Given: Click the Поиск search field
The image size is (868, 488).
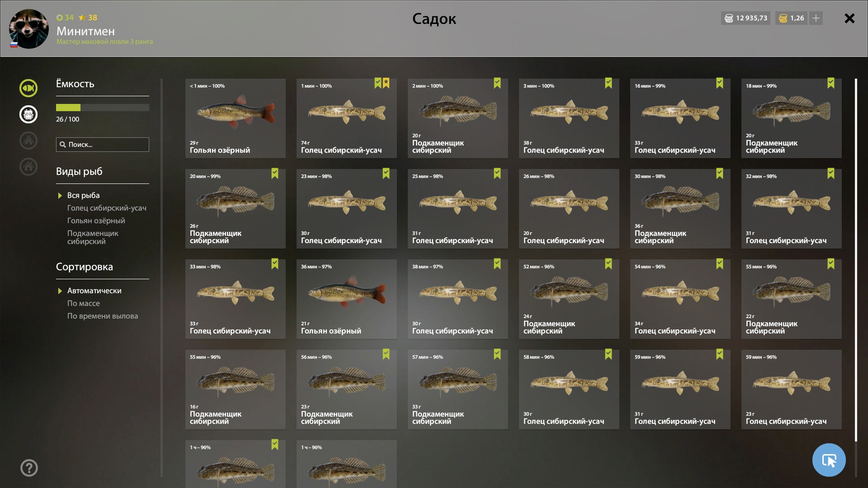Looking at the screenshot, I should pyautogui.click(x=103, y=145).
